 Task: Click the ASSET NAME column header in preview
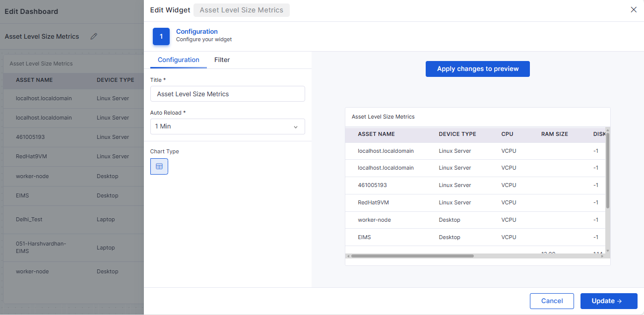click(376, 134)
